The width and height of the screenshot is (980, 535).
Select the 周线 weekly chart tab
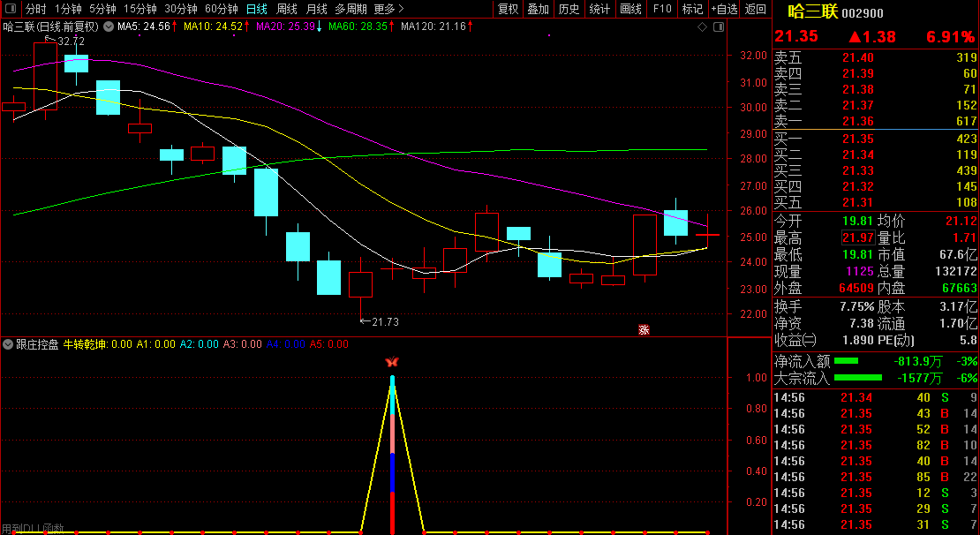pyautogui.click(x=287, y=9)
